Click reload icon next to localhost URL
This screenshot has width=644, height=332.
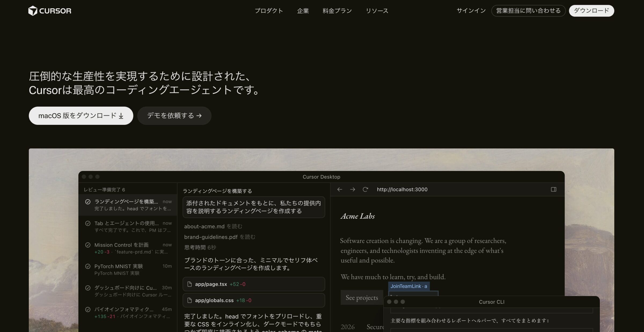click(x=365, y=189)
